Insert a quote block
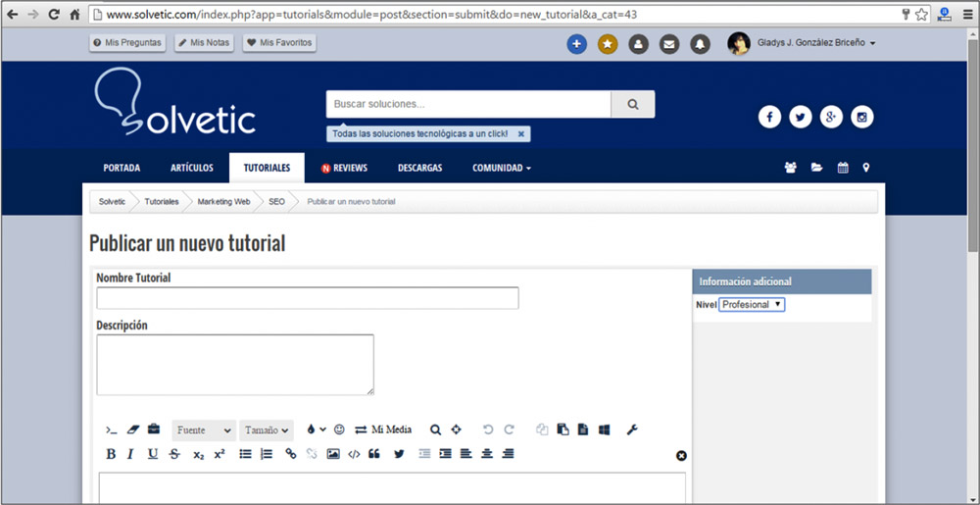Viewport: 980px width, 505px height. tap(374, 454)
